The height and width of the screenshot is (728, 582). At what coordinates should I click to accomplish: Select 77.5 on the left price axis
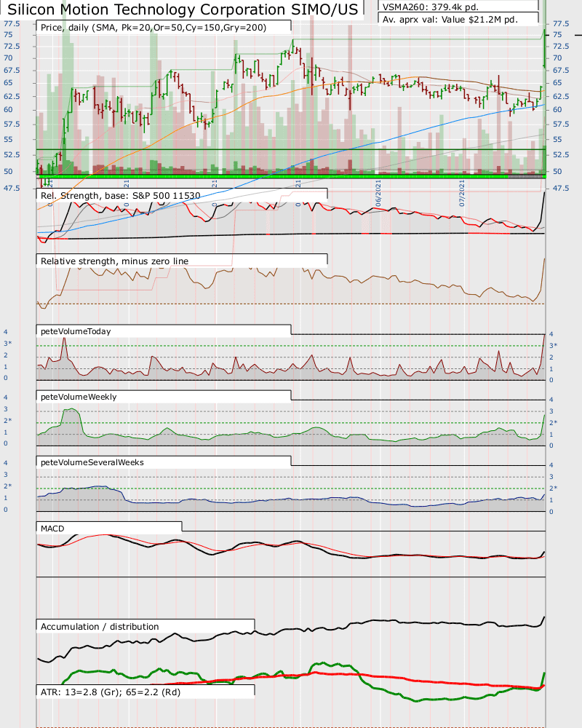(x=12, y=24)
